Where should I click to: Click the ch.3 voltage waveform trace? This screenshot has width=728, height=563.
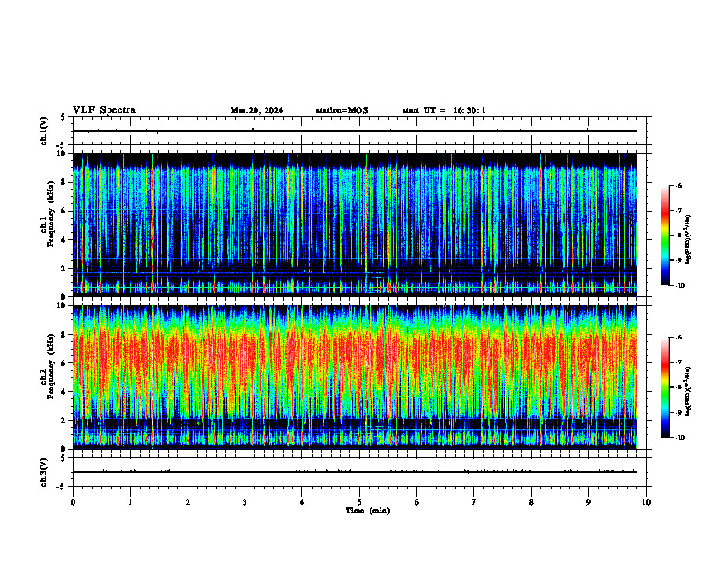[355, 472]
